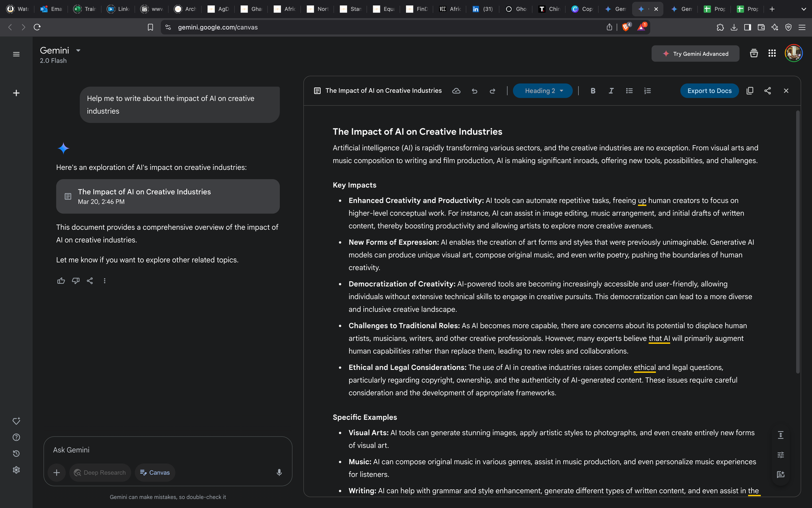The image size is (812, 508).
Task: Toggle microphone voice input
Action: coord(279,473)
